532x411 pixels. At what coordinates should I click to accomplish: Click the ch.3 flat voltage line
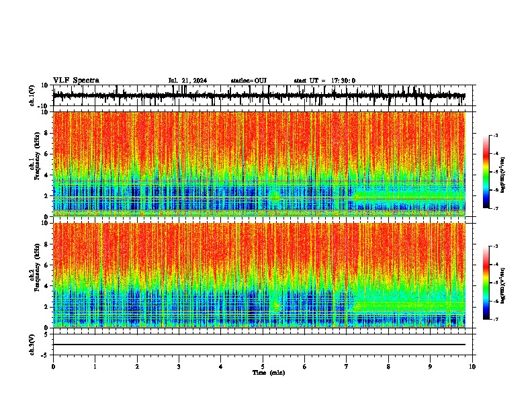pos(259,345)
